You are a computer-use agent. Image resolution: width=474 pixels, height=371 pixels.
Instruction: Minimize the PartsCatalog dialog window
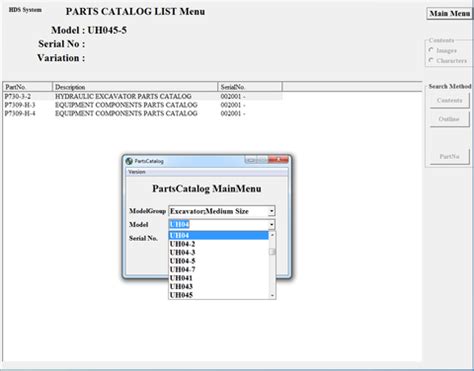click(251, 160)
